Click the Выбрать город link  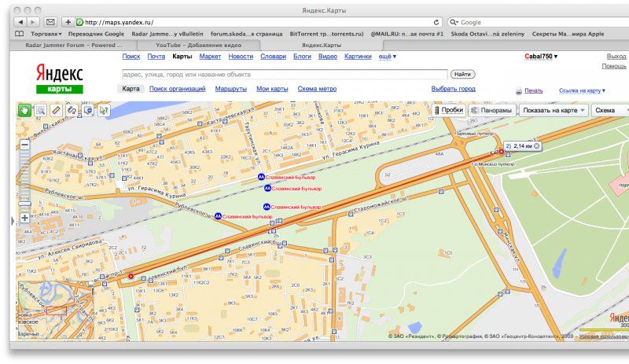point(454,89)
